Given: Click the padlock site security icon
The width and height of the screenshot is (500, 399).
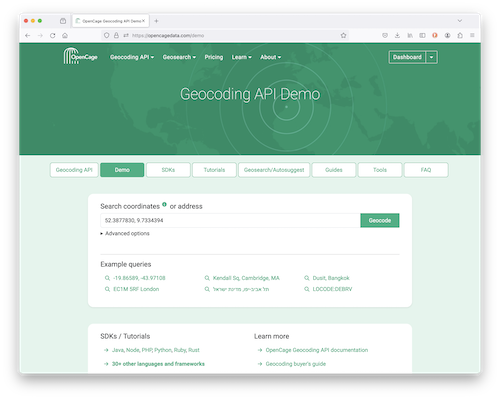Looking at the screenshot, I should coord(116,35).
